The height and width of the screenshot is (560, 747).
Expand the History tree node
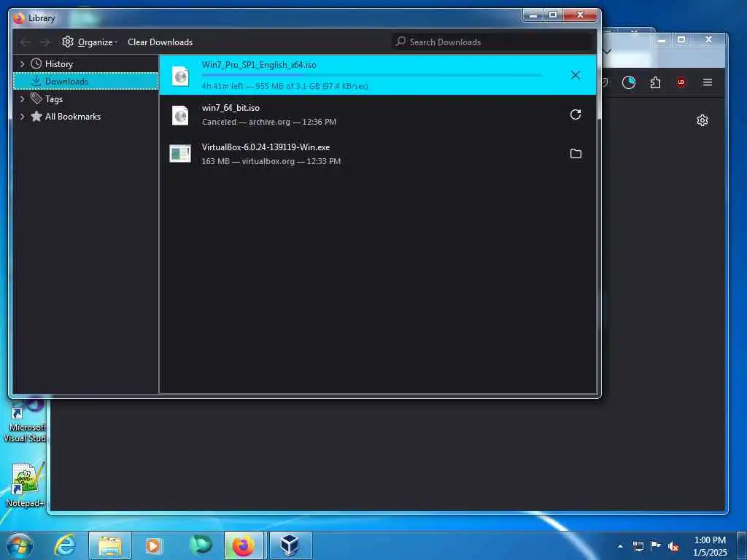[x=22, y=64]
